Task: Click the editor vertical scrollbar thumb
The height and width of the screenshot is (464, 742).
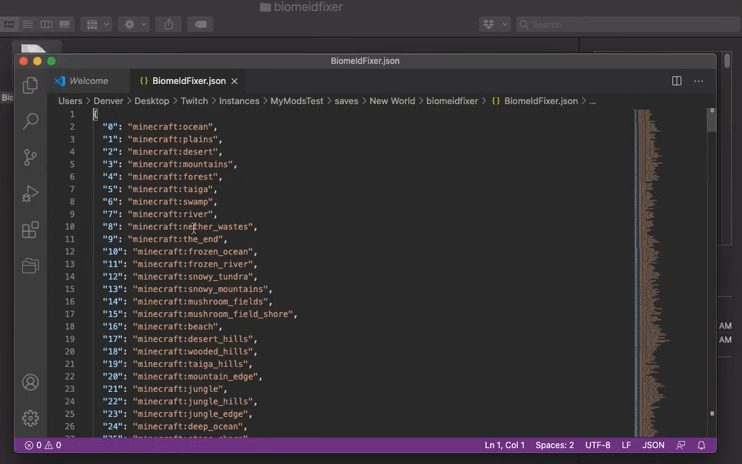Action: click(x=711, y=121)
